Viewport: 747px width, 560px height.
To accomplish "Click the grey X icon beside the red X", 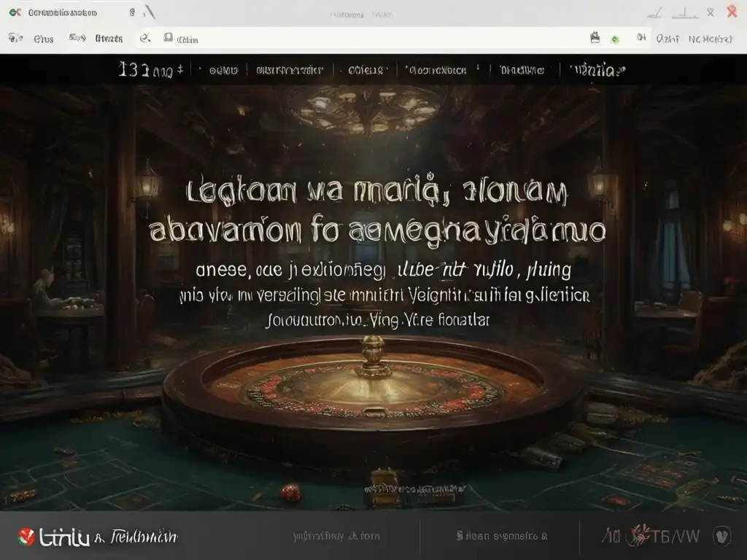I will click(x=711, y=12).
